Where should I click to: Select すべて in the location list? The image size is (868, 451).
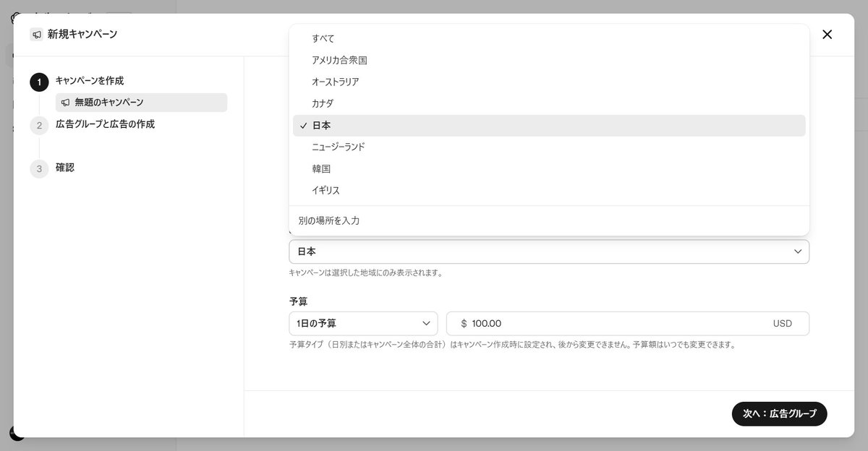[548, 38]
